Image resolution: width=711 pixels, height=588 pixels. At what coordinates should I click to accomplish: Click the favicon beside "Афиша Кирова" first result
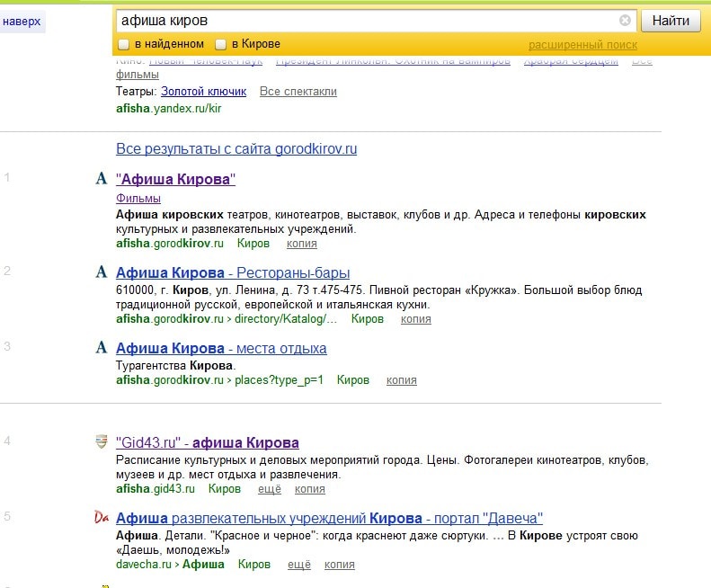(102, 179)
